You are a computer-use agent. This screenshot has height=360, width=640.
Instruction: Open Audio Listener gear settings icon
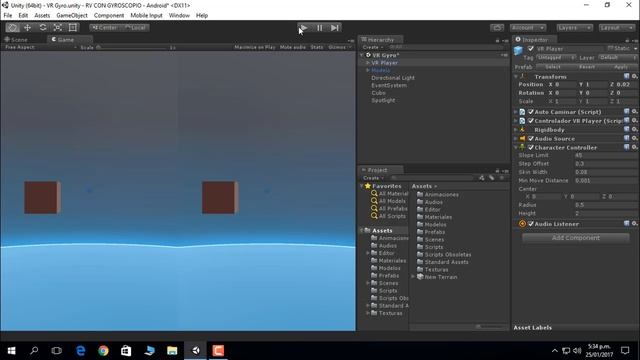pos(634,224)
